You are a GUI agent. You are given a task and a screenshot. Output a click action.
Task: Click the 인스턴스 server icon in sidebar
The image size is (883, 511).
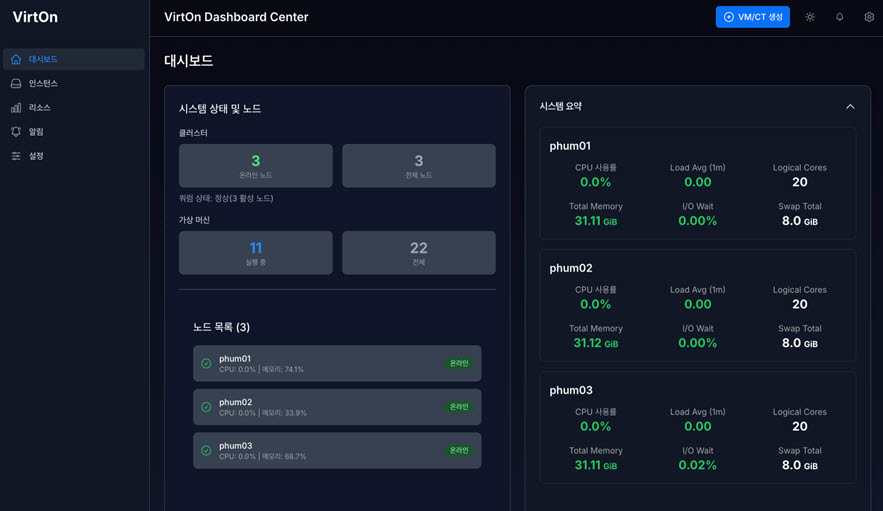16,84
